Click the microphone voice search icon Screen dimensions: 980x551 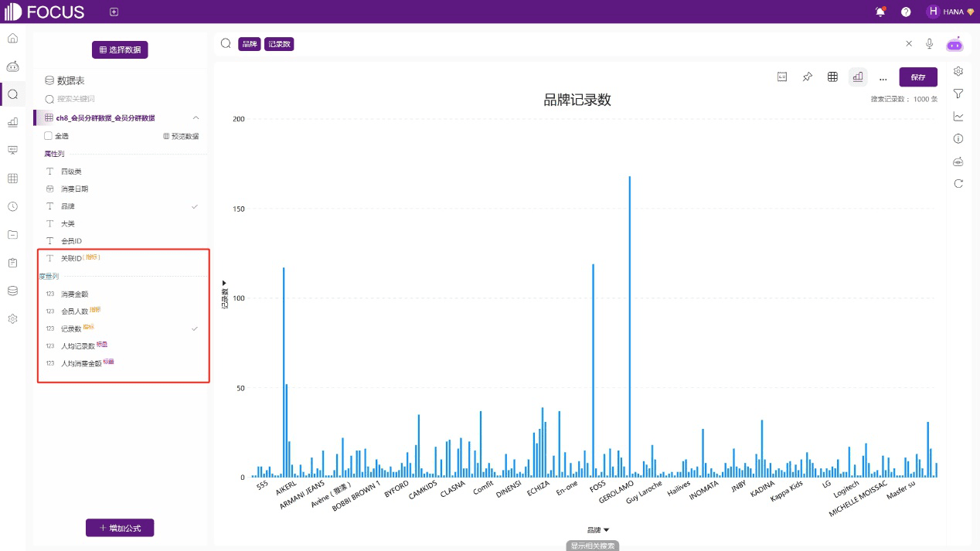tap(929, 44)
